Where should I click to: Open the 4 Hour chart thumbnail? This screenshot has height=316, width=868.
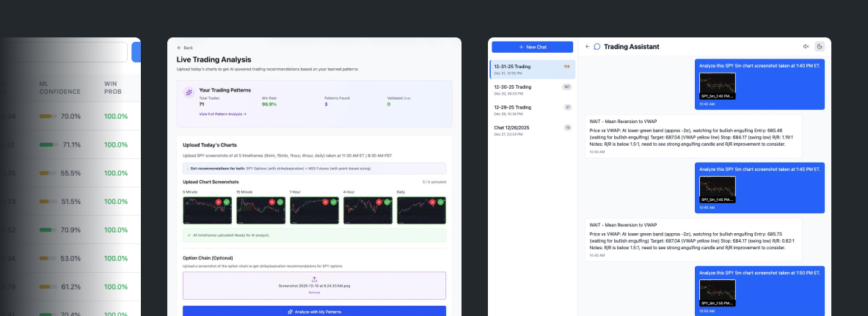368,210
